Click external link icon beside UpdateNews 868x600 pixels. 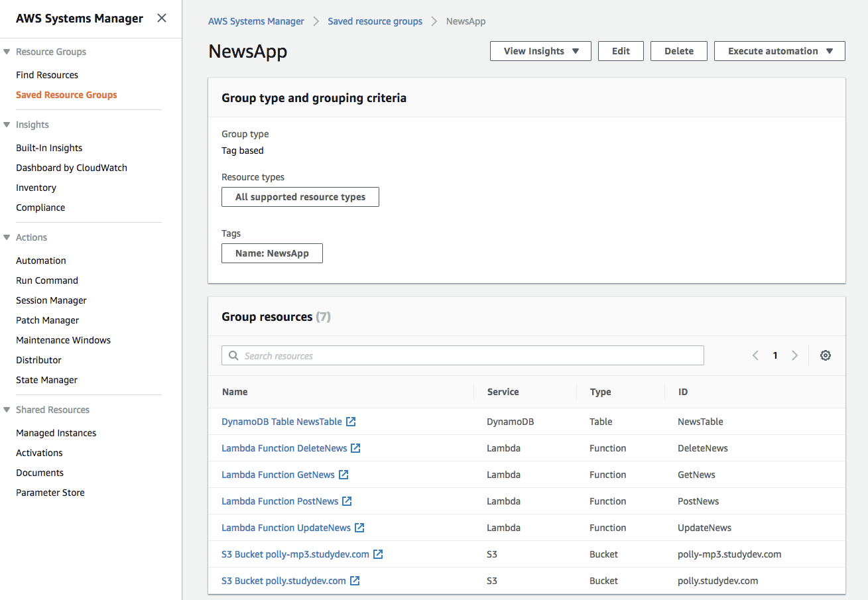[x=359, y=528]
